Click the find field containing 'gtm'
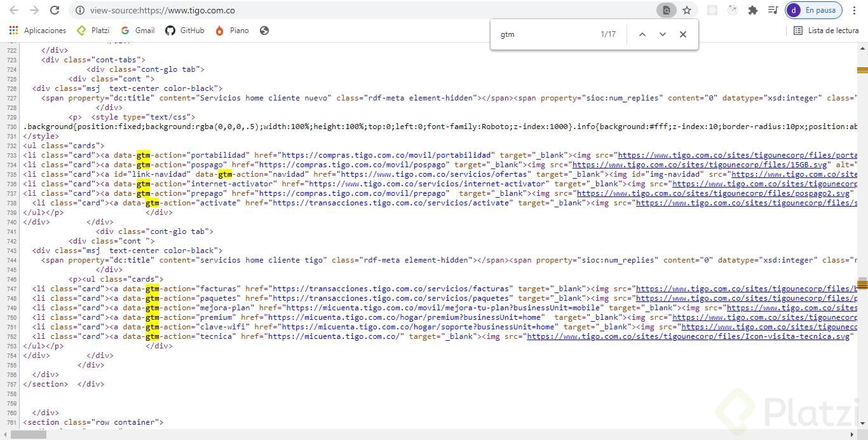Screen dimensions: 868x440 [546, 34]
